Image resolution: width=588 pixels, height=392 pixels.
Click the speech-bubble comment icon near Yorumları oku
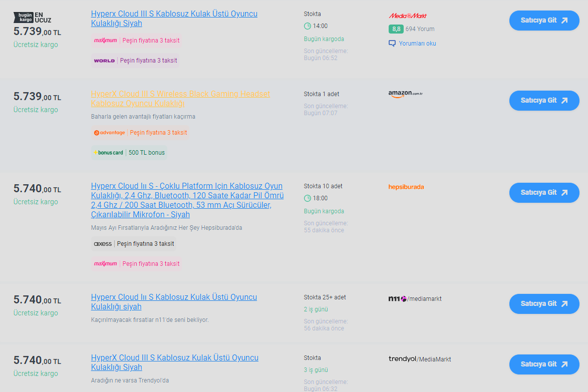(x=392, y=44)
